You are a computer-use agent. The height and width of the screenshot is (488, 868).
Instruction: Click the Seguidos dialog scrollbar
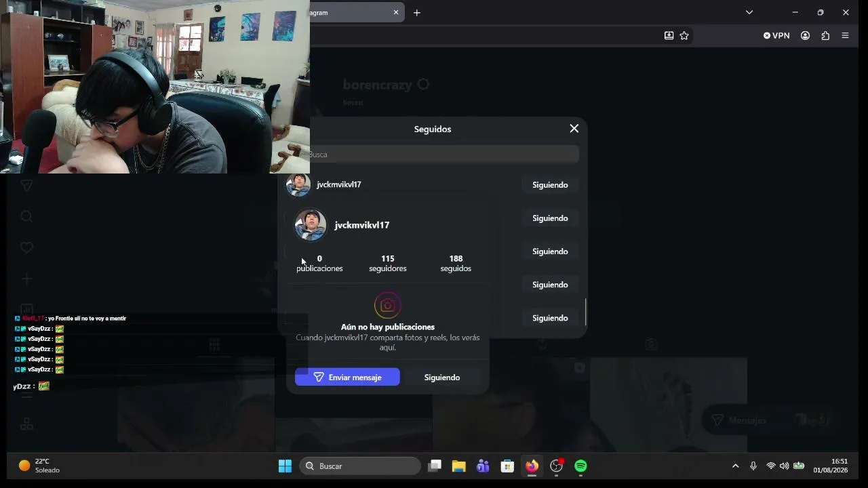pyautogui.click(x=585, y=312)
